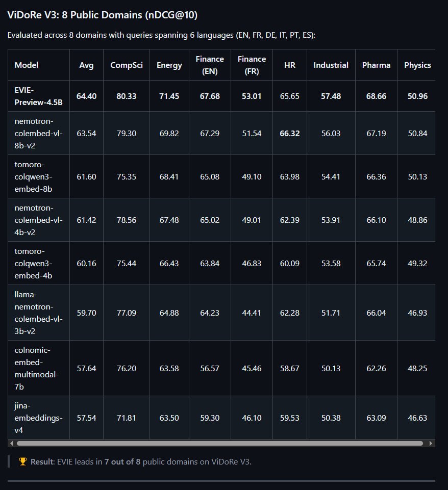Screen dimensions: 448x490
Task: Click the Avg value 57.54
Action: tap(86, 418)
